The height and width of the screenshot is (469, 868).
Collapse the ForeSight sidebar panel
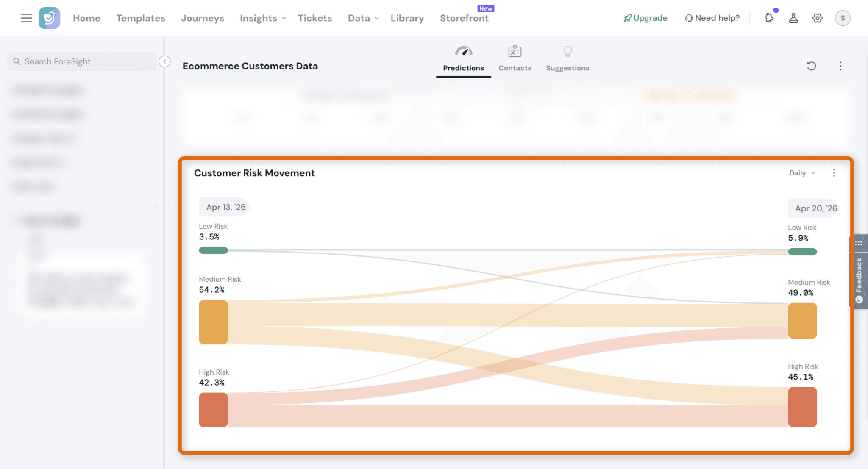164,61
